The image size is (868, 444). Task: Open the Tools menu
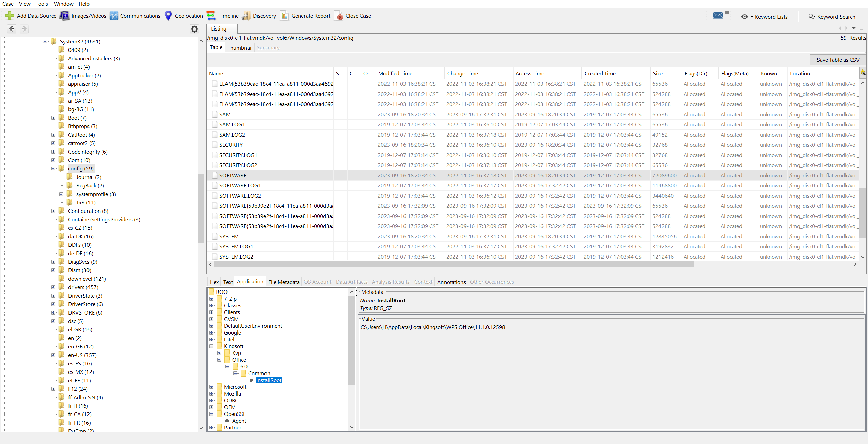(x=42, y=4)
